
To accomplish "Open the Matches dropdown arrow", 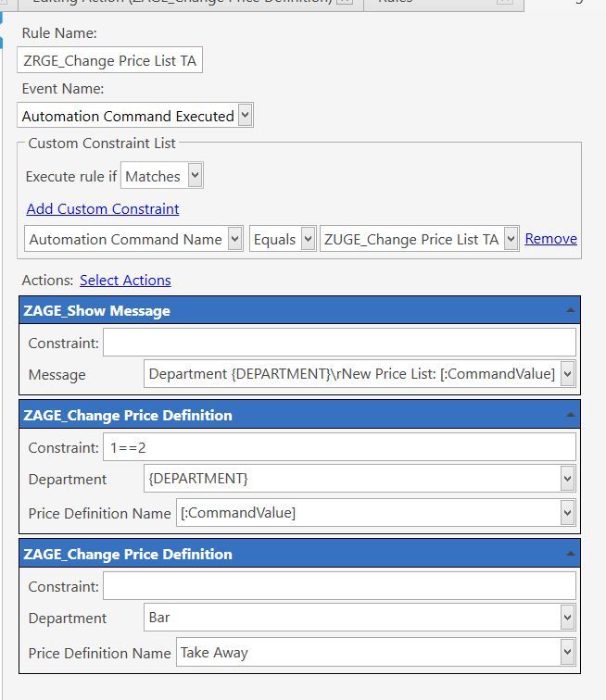I will (x=195, y=175).
